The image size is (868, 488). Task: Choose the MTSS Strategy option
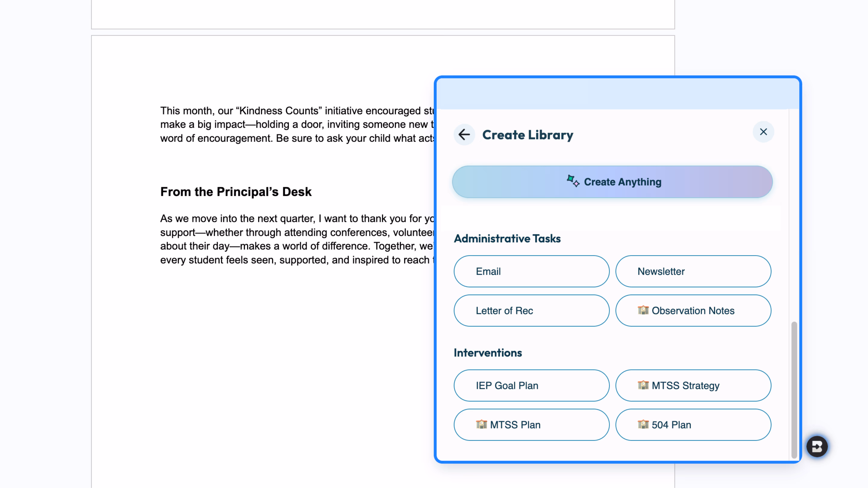(693, 385)
